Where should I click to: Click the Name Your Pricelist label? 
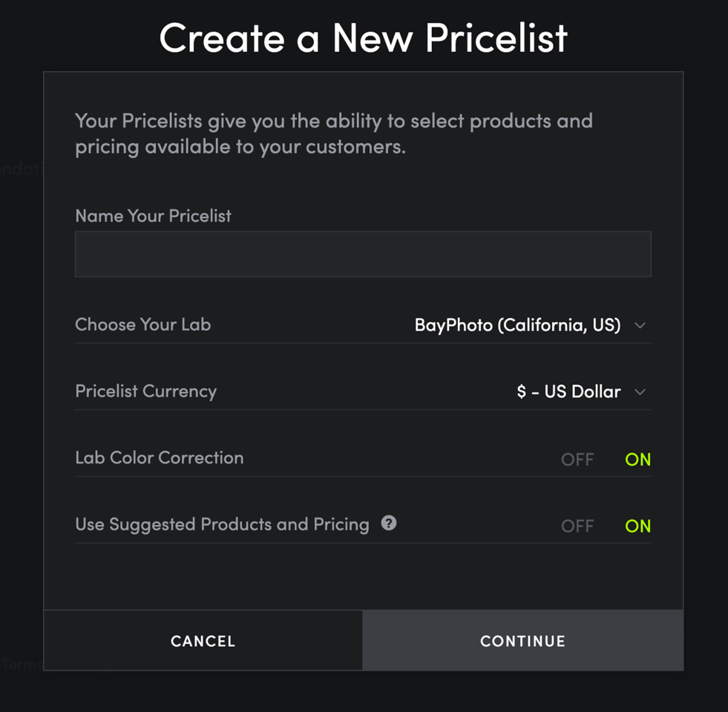(x=153, y=216)
